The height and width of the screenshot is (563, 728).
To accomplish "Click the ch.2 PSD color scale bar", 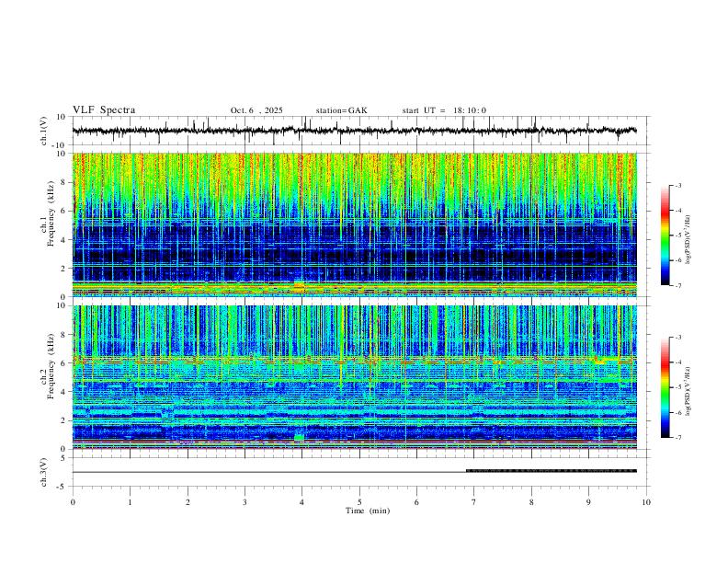I will point(665,387).
